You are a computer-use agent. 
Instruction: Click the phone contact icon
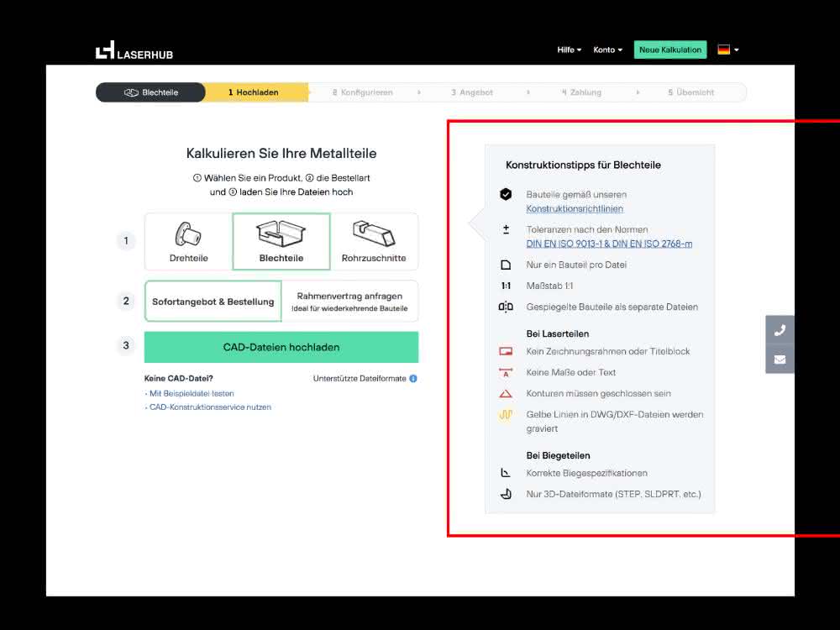tap(780, 330)
